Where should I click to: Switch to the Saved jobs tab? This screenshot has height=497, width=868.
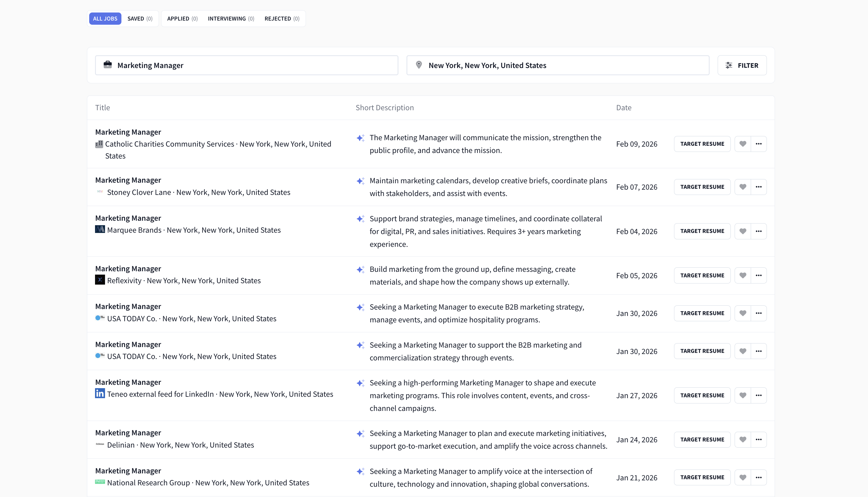point(140,18)
